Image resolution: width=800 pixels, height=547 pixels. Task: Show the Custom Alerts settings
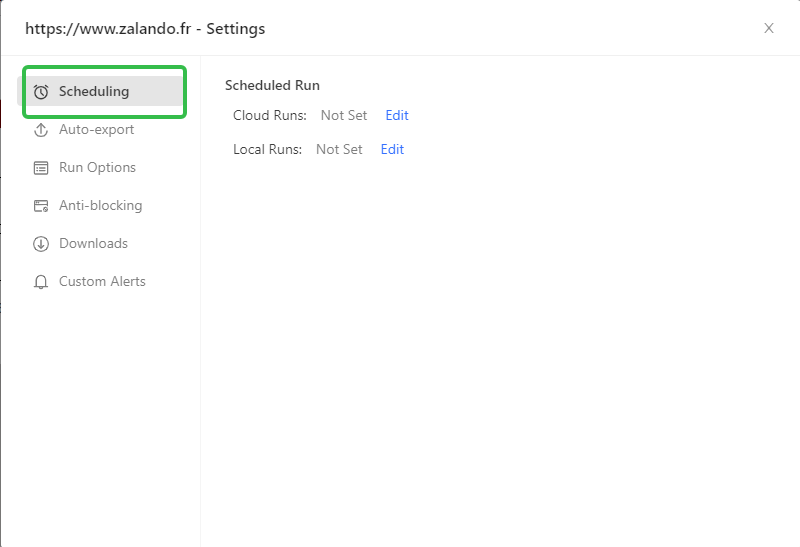point(102,281)
